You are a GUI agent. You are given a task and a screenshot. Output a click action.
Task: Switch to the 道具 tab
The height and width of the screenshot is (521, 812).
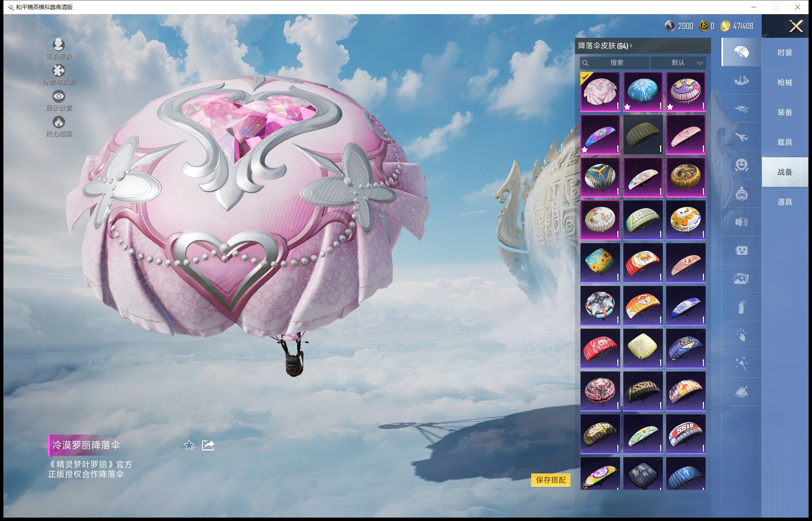point(785,202)
